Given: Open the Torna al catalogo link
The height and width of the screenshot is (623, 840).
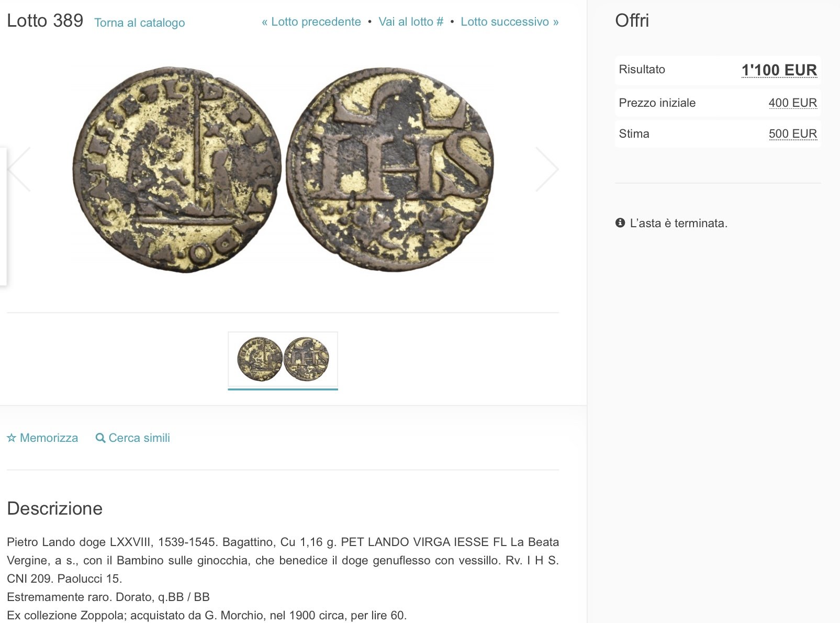Looking at the screenshot, I should tap(139, 23).
